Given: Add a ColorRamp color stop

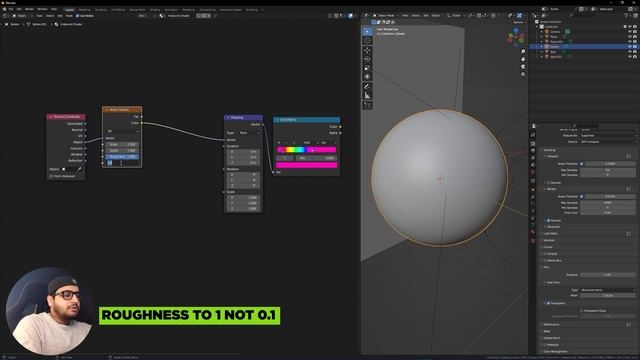Looking at the screenshot, I should [x=279, y=143].
